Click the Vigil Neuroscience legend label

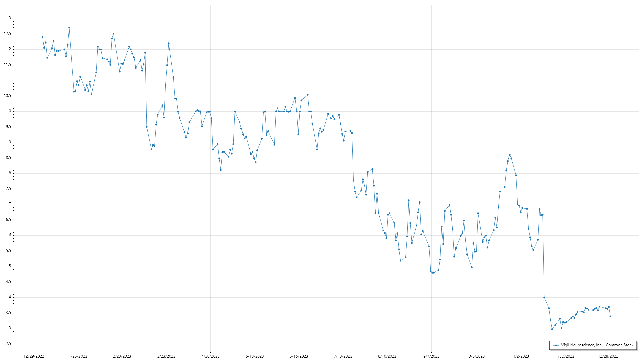[597, 345]
